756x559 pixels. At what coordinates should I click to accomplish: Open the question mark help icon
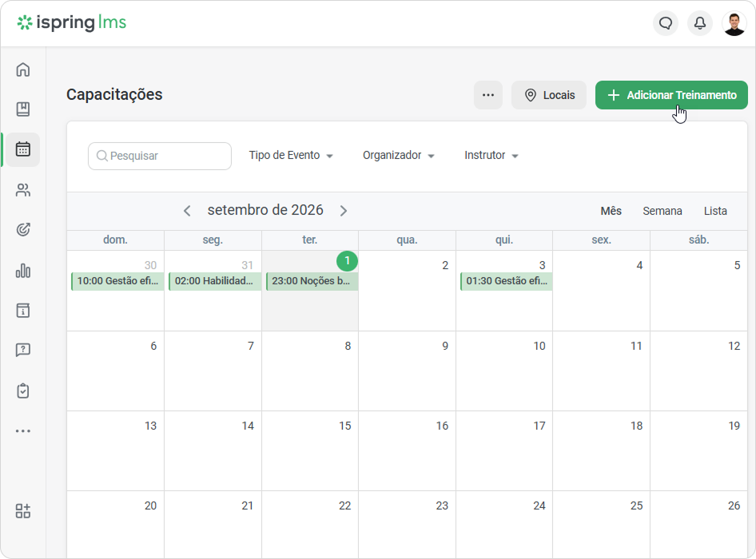click(22, 350)
